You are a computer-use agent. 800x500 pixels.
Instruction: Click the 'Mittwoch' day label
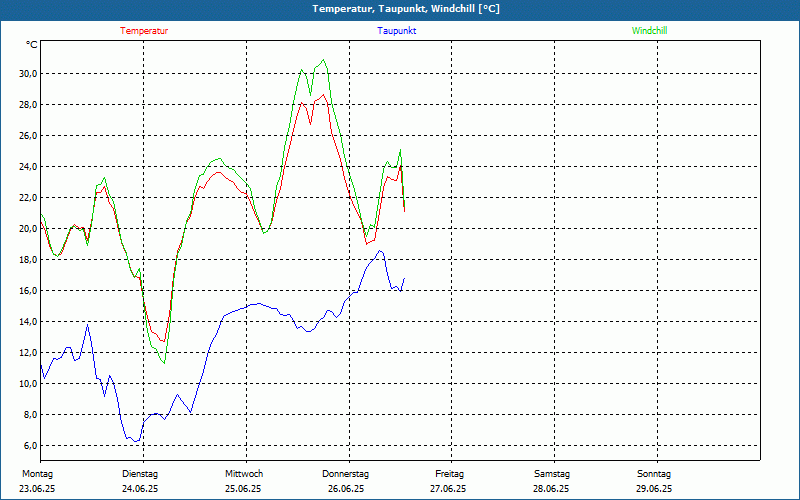pyautogui.click(x=244, y=474)
